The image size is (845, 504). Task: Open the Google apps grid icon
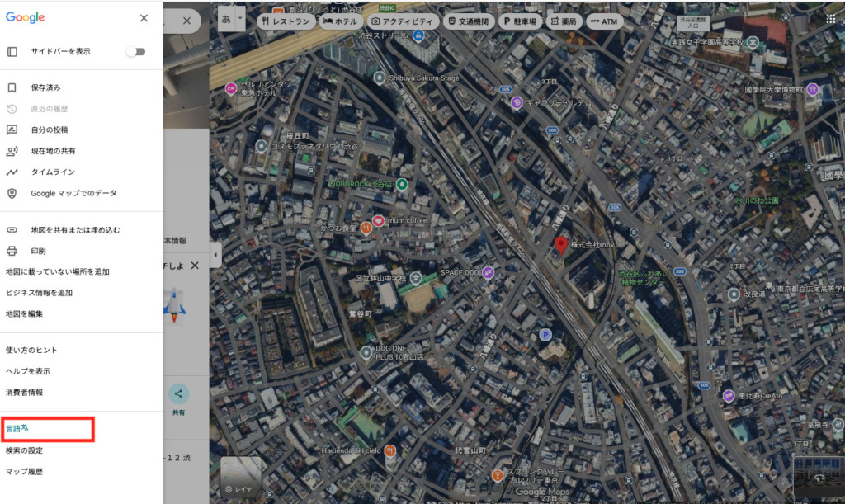[x=831, y=18]
